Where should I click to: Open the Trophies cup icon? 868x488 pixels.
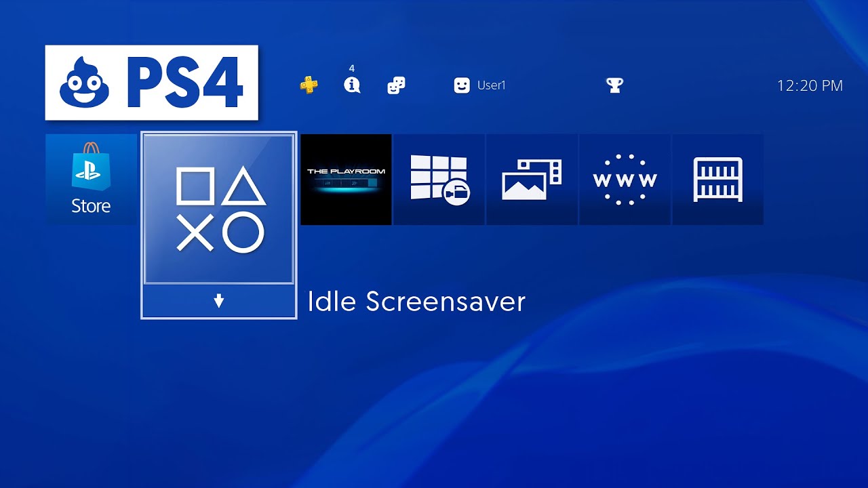(x=614, y=85)
